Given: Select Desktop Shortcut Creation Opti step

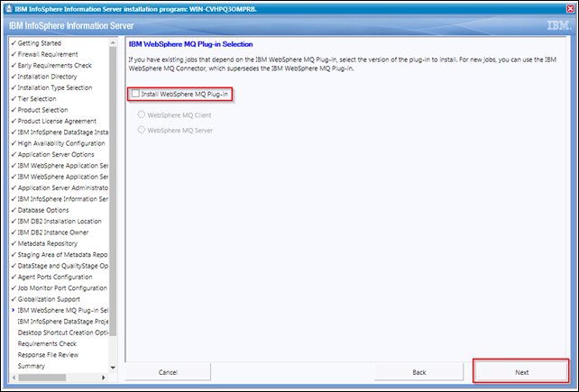Looking at the screenshot, I should (63, 333).
